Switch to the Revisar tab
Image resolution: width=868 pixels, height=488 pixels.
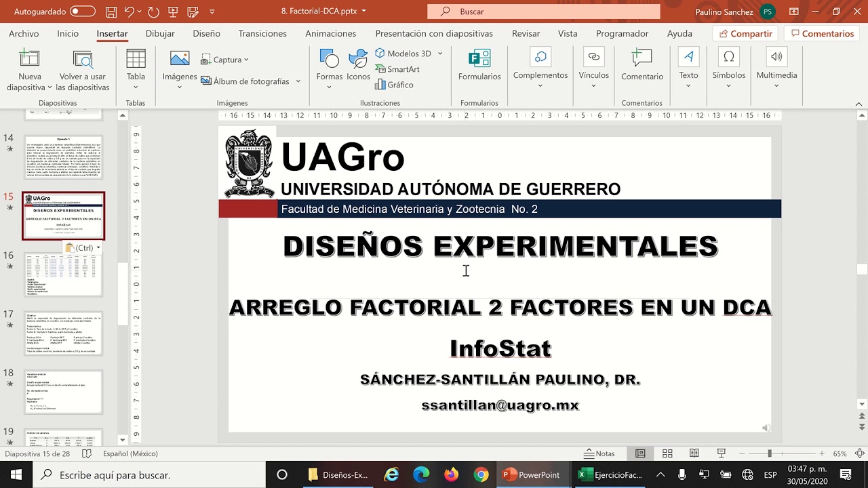[526, 33]
